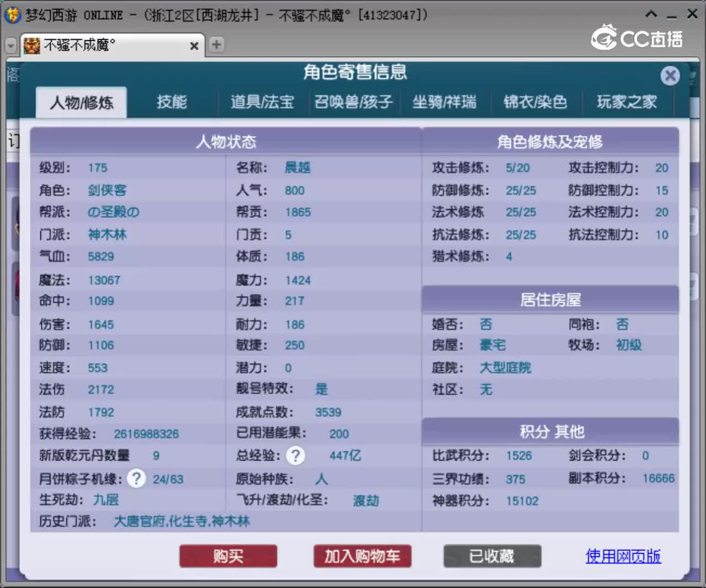This screenshot has height=588, width=706.
Task: Click school value 神木林
Action: 107,235
